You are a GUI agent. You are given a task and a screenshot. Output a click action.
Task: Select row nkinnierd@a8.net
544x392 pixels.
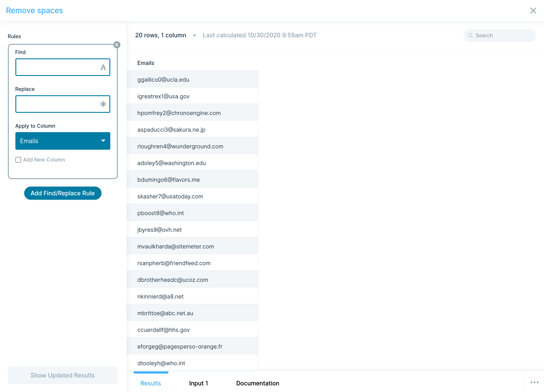pos(192,296)
